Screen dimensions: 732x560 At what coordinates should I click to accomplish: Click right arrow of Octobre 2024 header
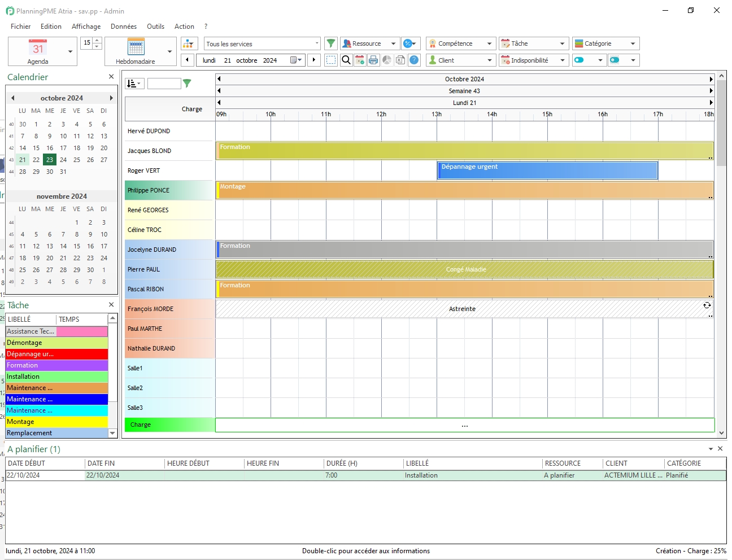[x=711, y=79]
